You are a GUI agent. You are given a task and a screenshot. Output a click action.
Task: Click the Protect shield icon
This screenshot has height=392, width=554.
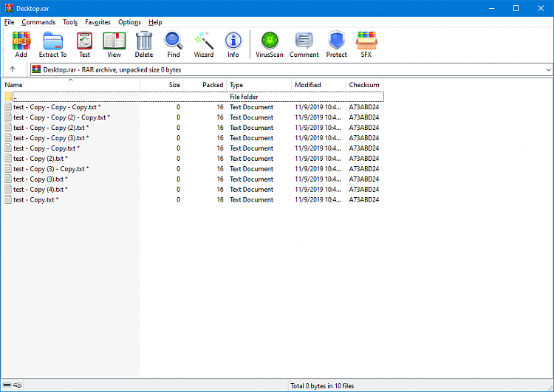(x=336, y=44)
